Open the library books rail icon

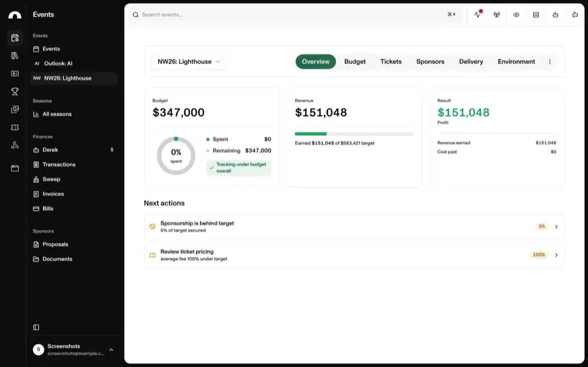14,56
